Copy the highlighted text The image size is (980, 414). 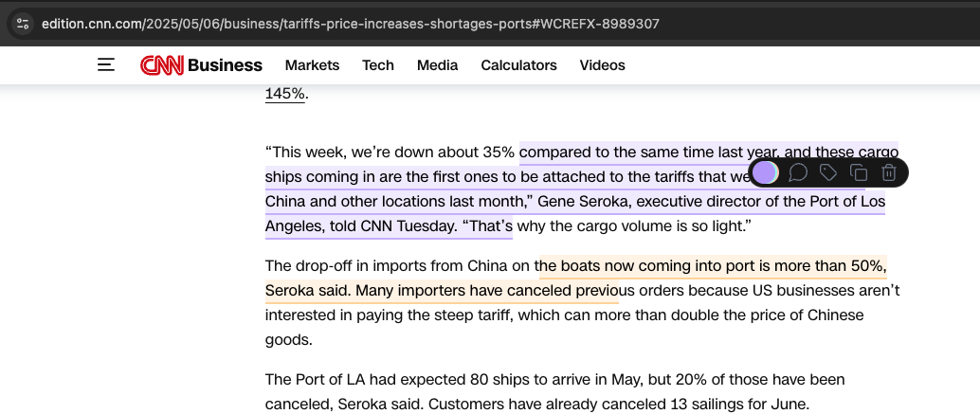(859, 172)
